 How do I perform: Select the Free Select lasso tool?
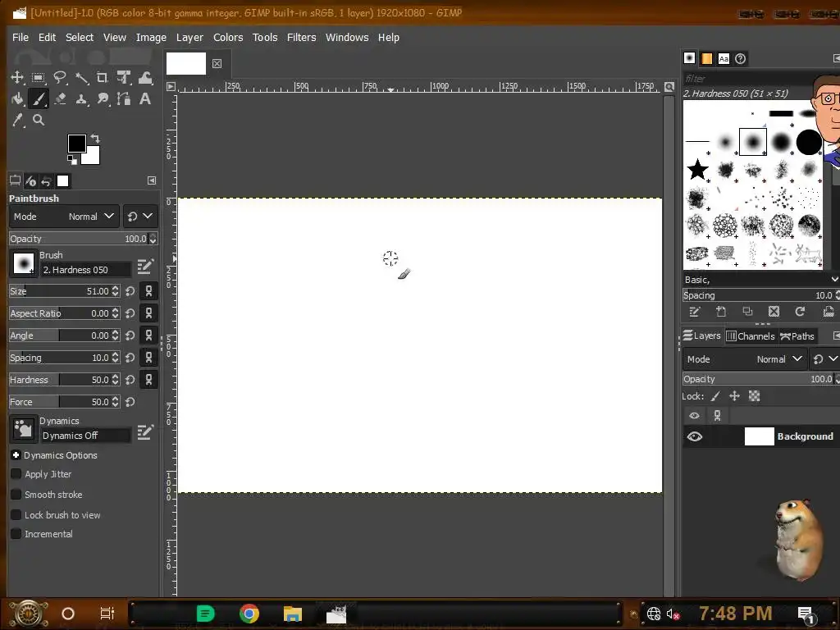click(x=59, y=78)
